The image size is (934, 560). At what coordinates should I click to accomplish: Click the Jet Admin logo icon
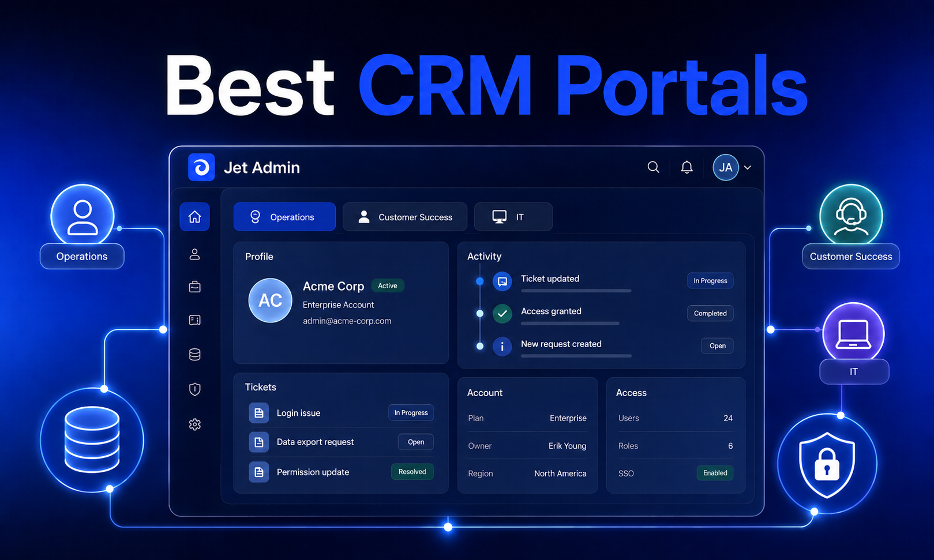click(201, 167)
